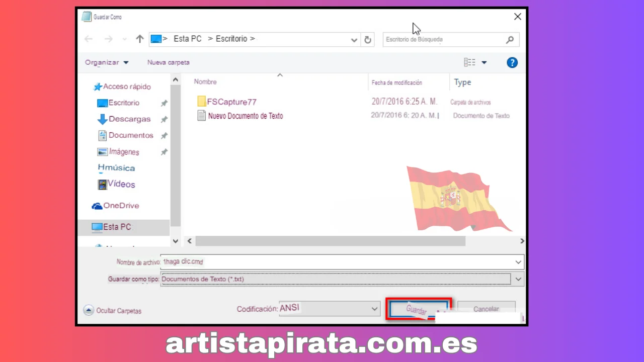Click the FSCapture77 folder icon

click(x=201, y=102)
